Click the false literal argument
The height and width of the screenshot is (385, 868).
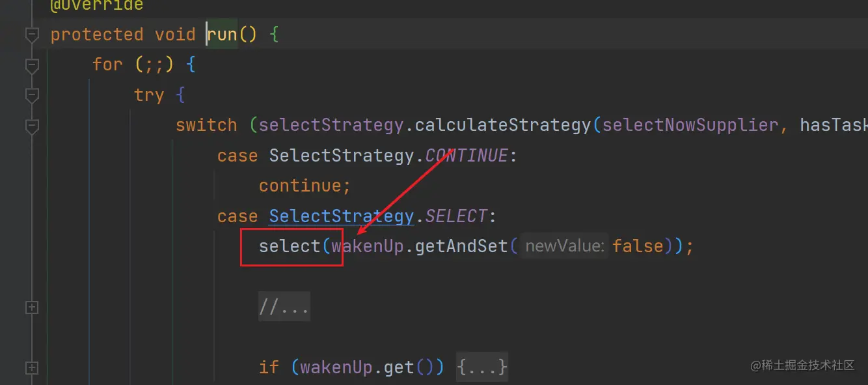(x=638, y=246)
